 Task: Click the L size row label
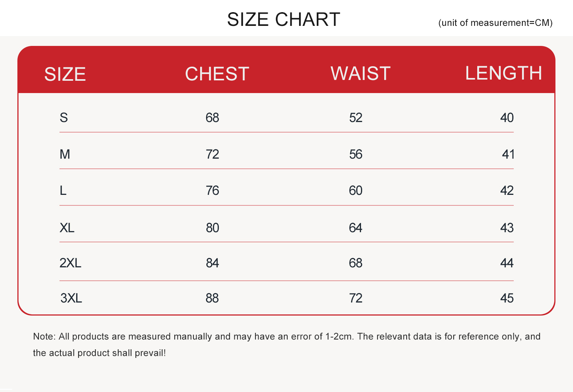(63, 191)
